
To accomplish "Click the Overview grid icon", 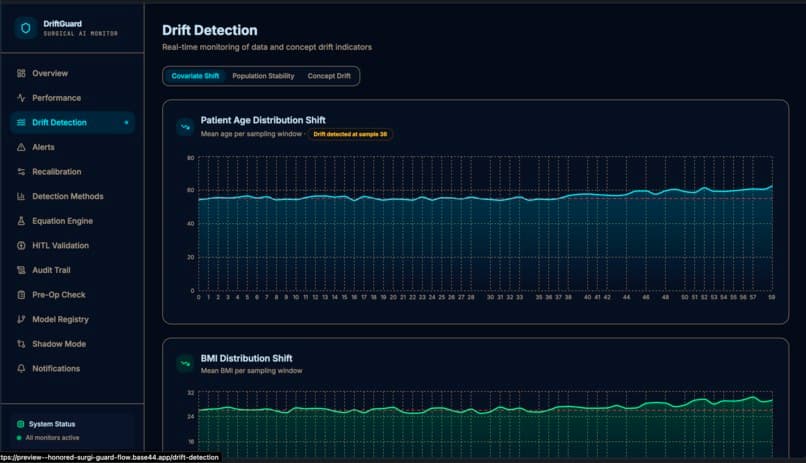I will [21, 73].
